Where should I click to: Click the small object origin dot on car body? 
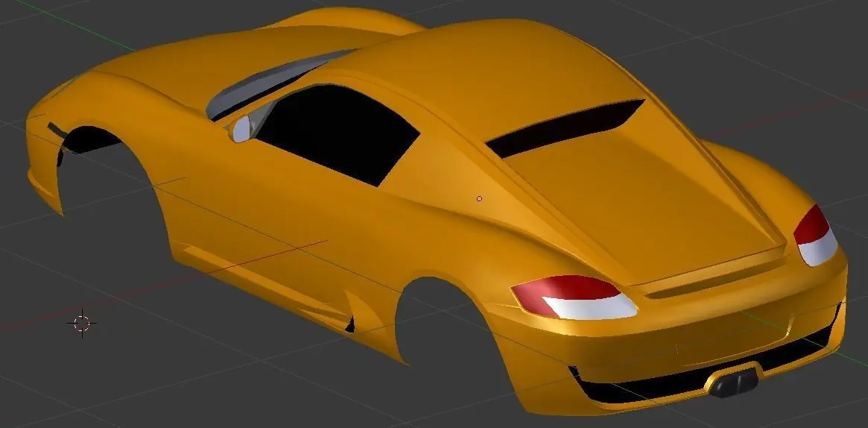[x=479, y=199]
